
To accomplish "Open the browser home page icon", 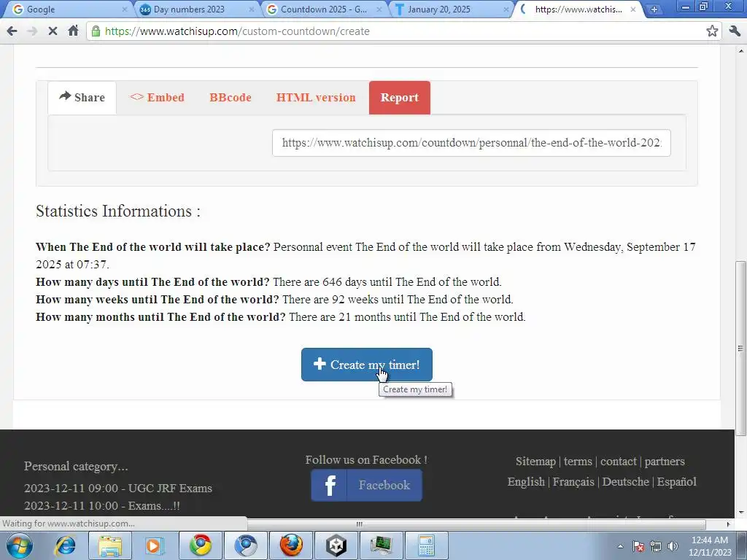I will pos(73,31).
